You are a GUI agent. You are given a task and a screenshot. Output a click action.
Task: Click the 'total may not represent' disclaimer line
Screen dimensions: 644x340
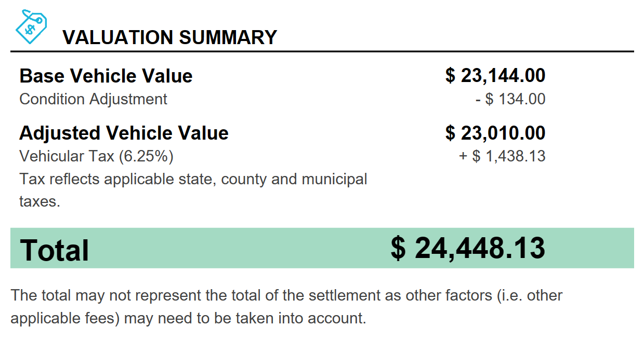tap(156, 296)
